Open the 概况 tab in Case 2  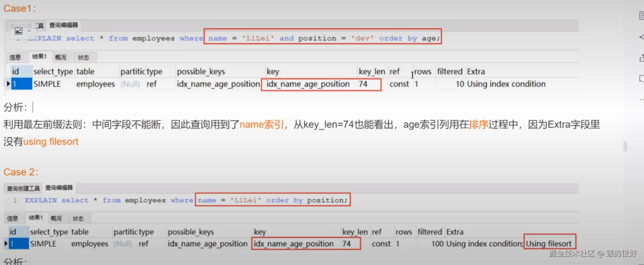pos(56,218)
